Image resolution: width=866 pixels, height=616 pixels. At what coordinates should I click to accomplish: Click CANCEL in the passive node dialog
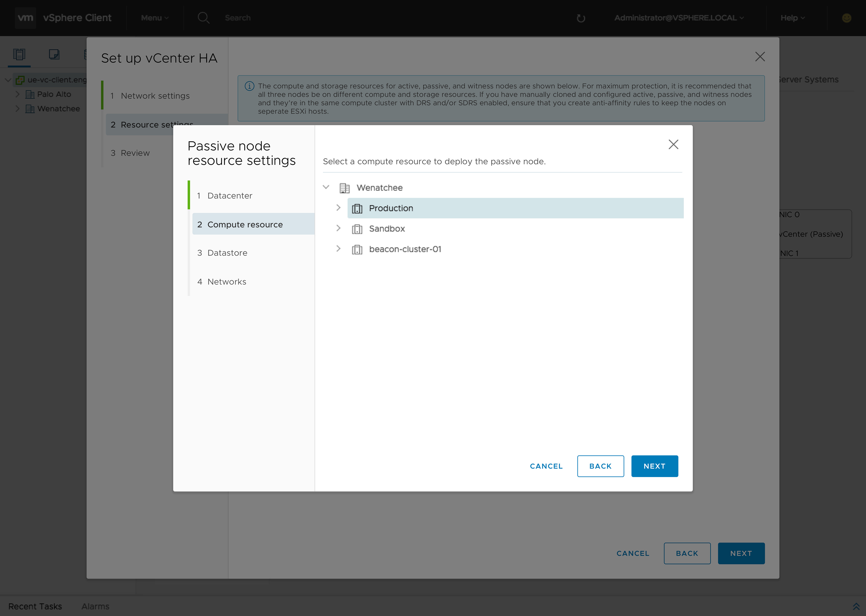point(546,466)
